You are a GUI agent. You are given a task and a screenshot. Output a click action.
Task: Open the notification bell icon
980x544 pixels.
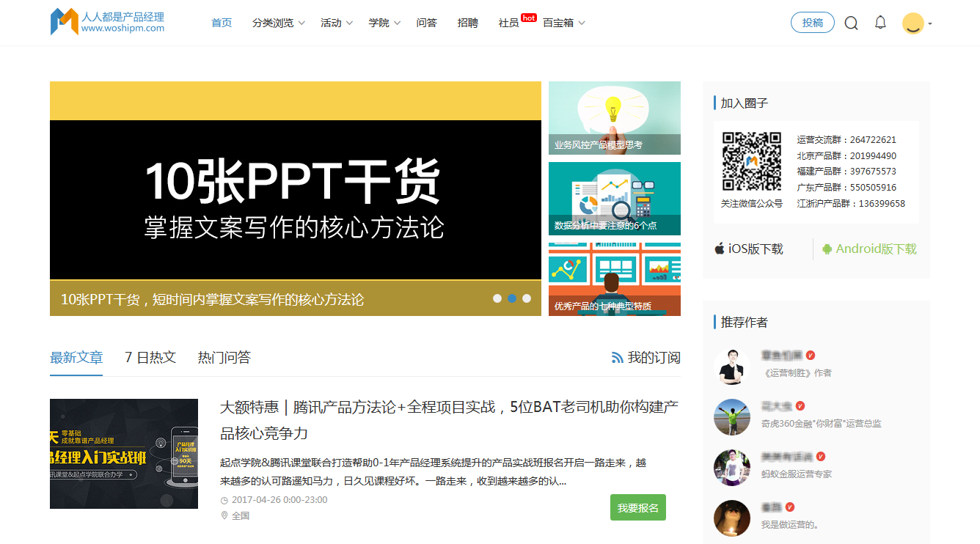(880, 23)
